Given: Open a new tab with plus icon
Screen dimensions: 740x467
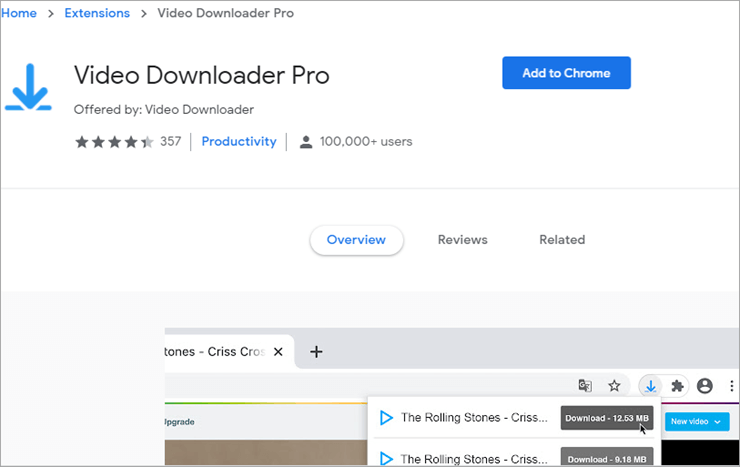Looking at the screenshot, I should 316,351.
